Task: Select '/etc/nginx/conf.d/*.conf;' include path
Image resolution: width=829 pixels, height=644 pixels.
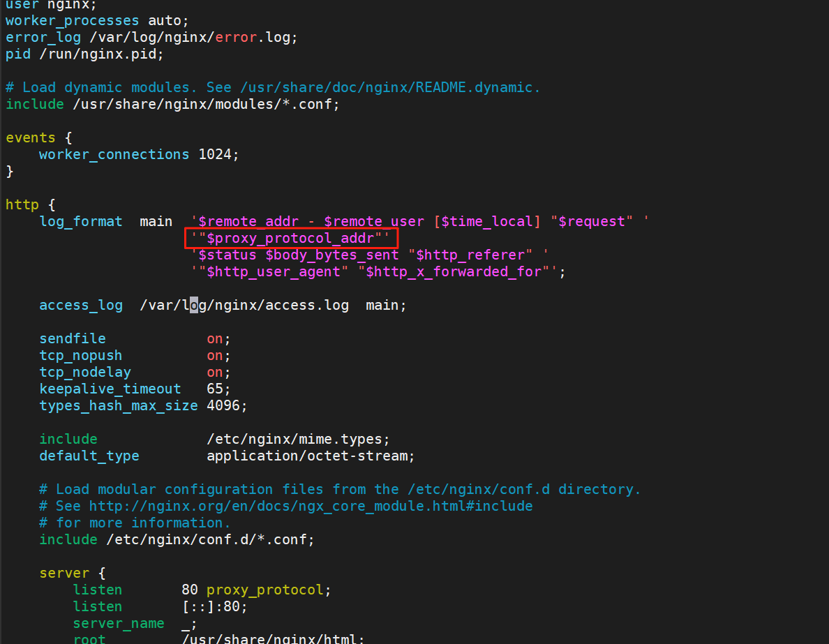Action: pos(211,540)
